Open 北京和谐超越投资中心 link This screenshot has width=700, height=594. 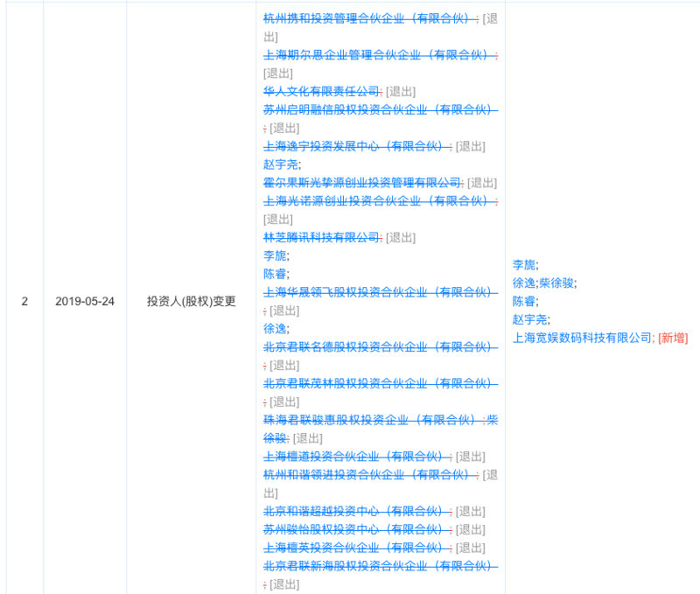click(356, 512)
